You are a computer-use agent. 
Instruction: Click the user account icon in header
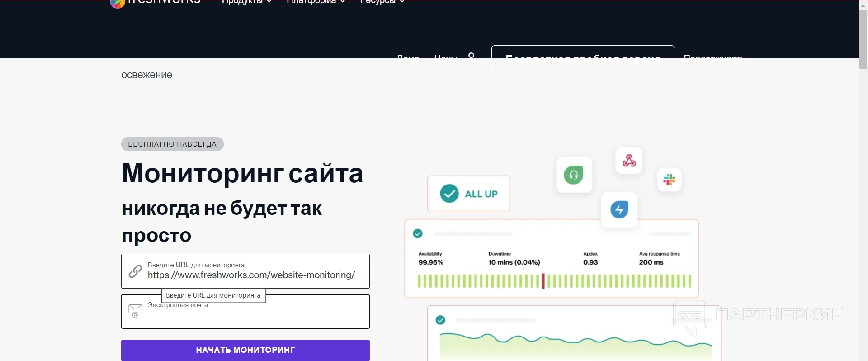[x=471, y=57]
